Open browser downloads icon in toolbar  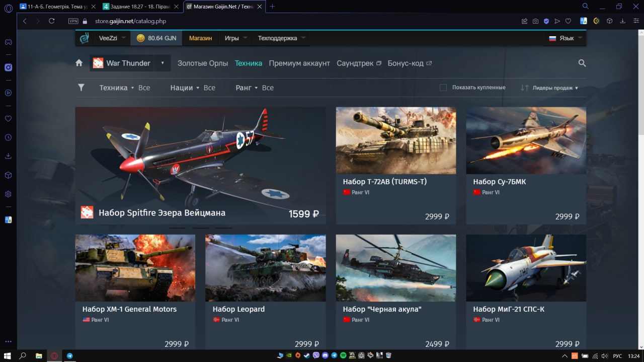coord(623,21)
